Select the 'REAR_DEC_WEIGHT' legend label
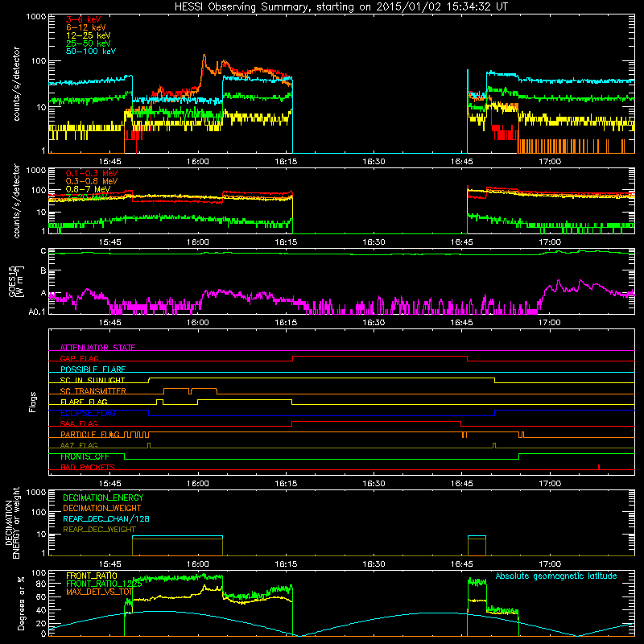Screen dimensions: 644x644 (x=99, y=530)
